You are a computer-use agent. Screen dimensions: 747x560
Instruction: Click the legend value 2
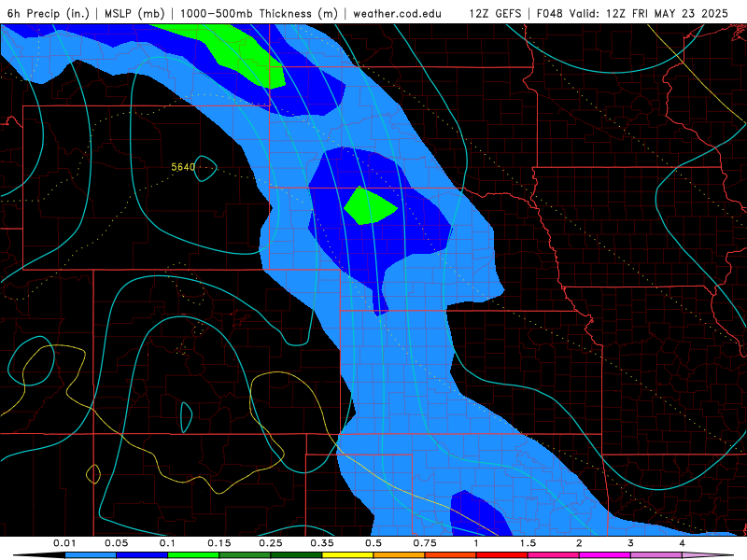579,543
